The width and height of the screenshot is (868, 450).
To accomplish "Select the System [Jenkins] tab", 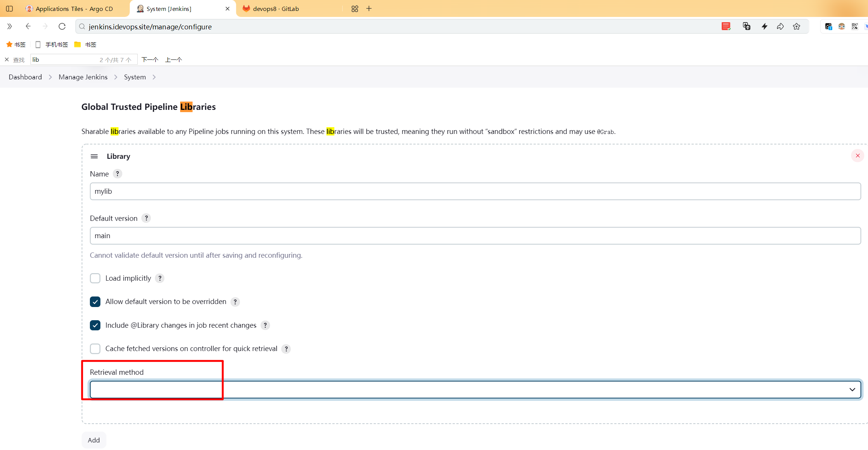I will (169, 8).
